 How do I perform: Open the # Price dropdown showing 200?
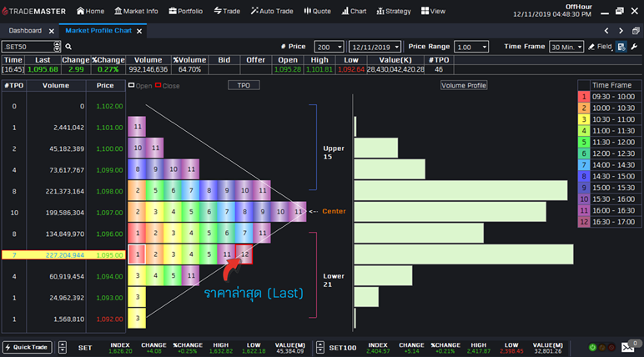tap(329, 47)
